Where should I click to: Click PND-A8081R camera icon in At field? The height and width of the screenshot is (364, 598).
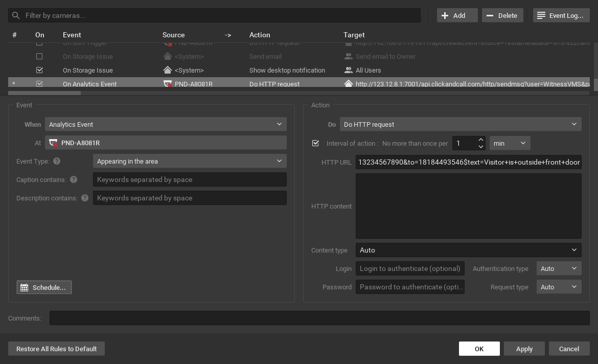[53, 143]
